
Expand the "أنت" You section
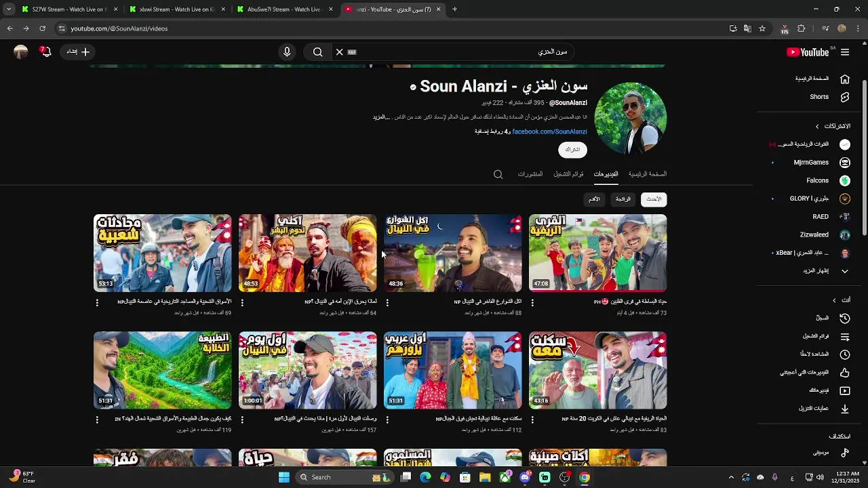841,300
